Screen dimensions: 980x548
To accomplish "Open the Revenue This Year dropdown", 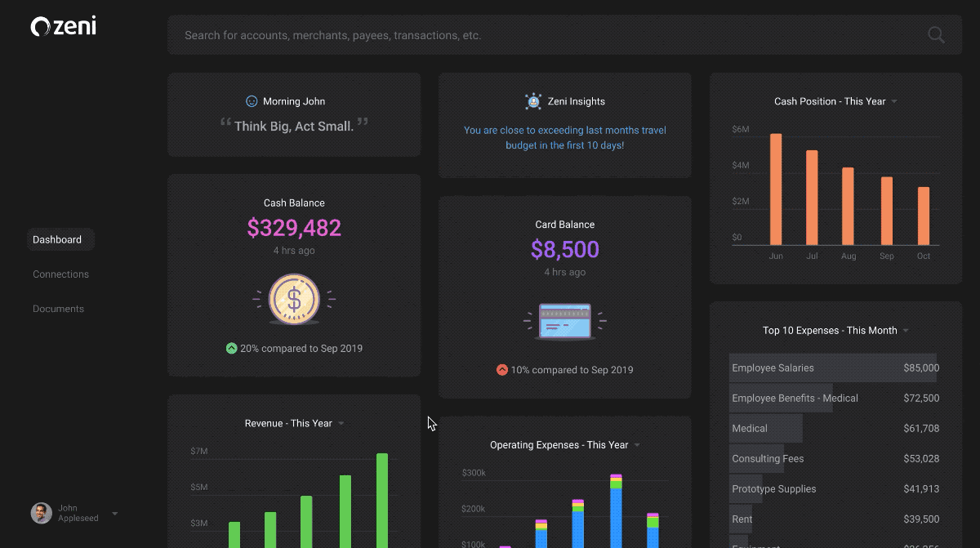I will pos(341,423).
